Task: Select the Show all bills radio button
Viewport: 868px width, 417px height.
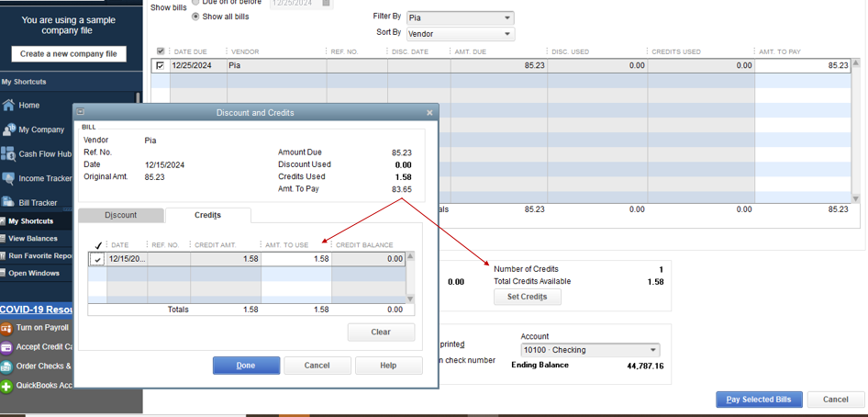Action: (195, 17)
